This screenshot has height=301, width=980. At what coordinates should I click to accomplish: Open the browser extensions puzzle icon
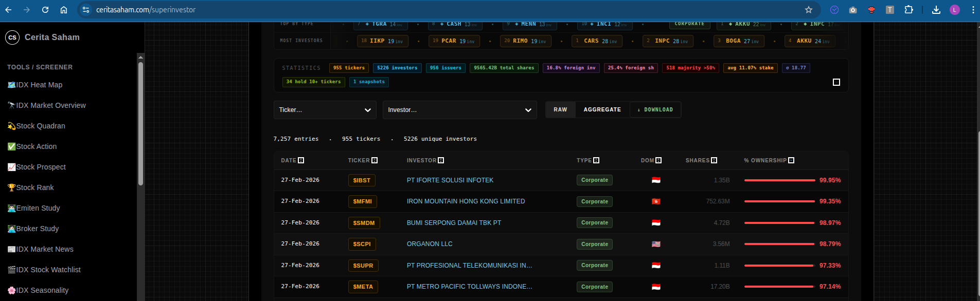(x=908, y=10)
